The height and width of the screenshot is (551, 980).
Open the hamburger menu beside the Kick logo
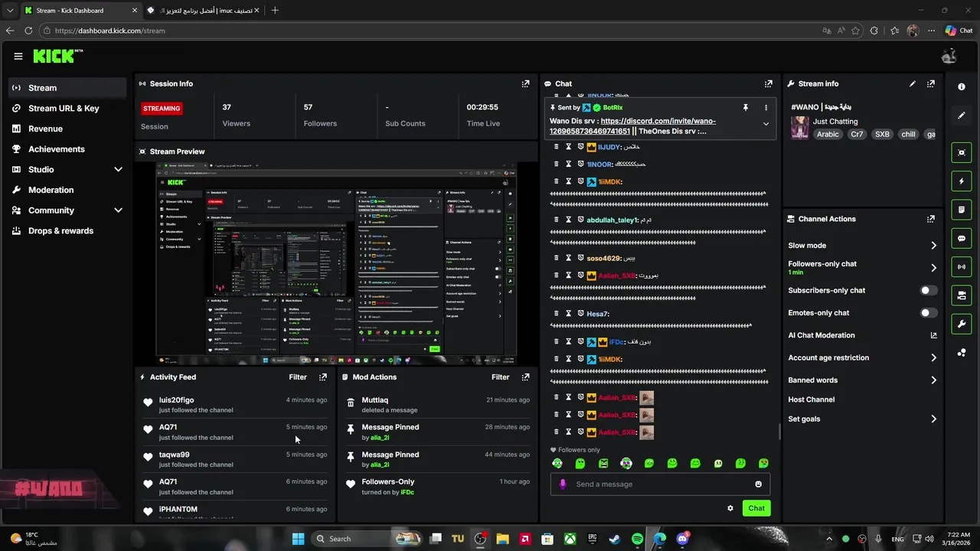tap(18, 56)
